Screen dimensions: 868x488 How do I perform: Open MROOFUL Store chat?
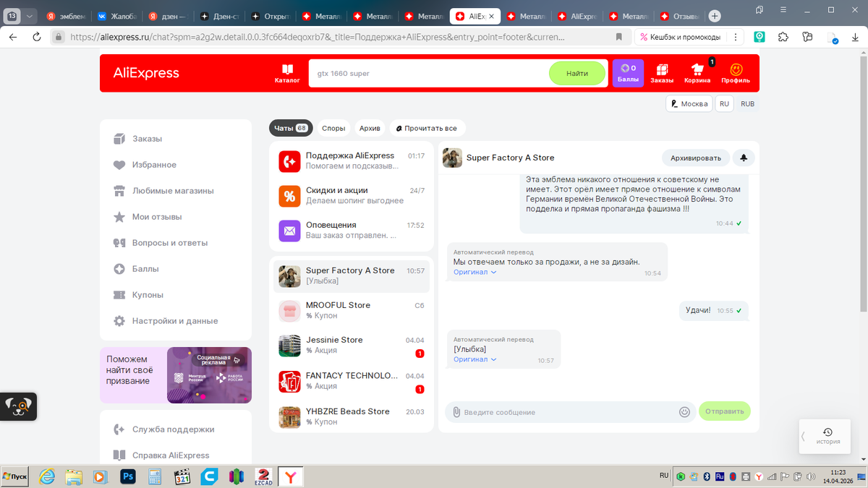tap(352, 310)
